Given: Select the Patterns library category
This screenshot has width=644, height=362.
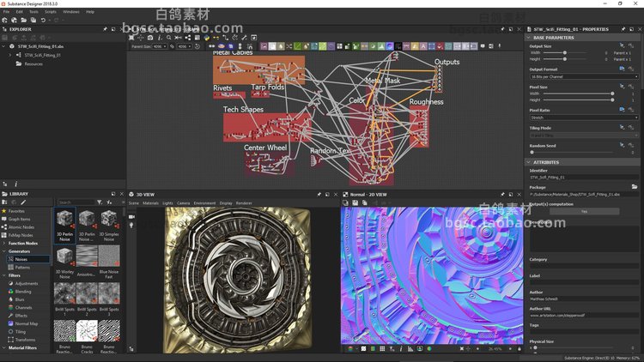Looking at the screenshot, I should click(22, 267).
